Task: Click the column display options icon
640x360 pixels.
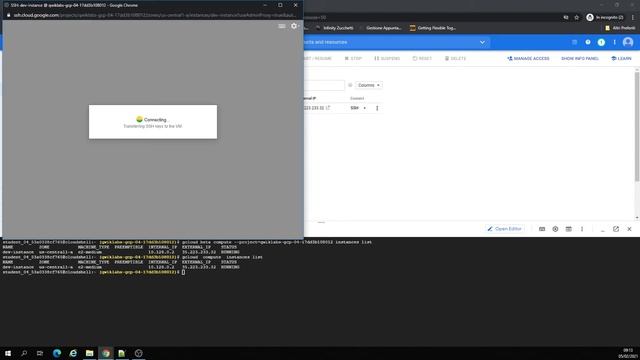Action: tap(350, 85)
